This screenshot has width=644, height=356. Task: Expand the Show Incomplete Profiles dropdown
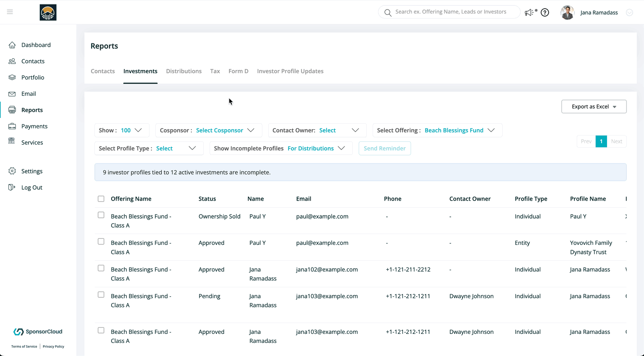[280, 149]
